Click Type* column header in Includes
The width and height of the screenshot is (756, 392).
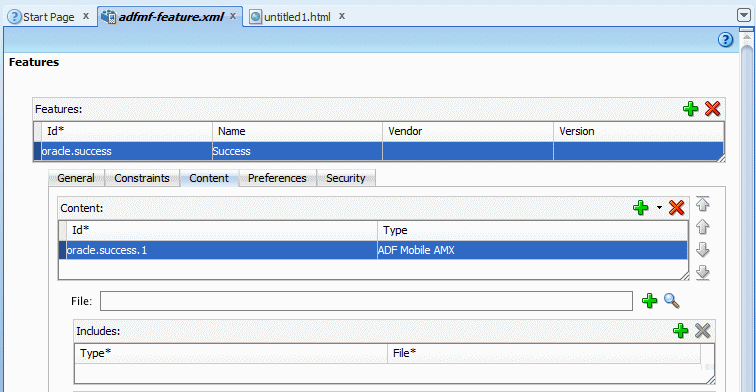tap(230, 353)
